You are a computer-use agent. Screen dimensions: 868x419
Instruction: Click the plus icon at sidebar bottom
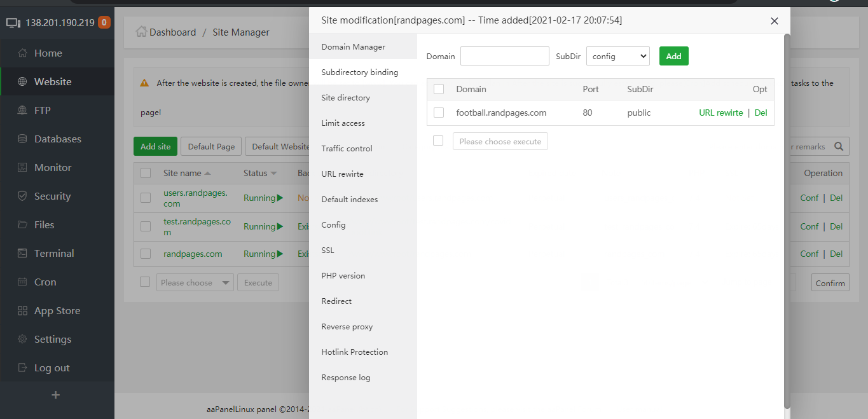55,395
